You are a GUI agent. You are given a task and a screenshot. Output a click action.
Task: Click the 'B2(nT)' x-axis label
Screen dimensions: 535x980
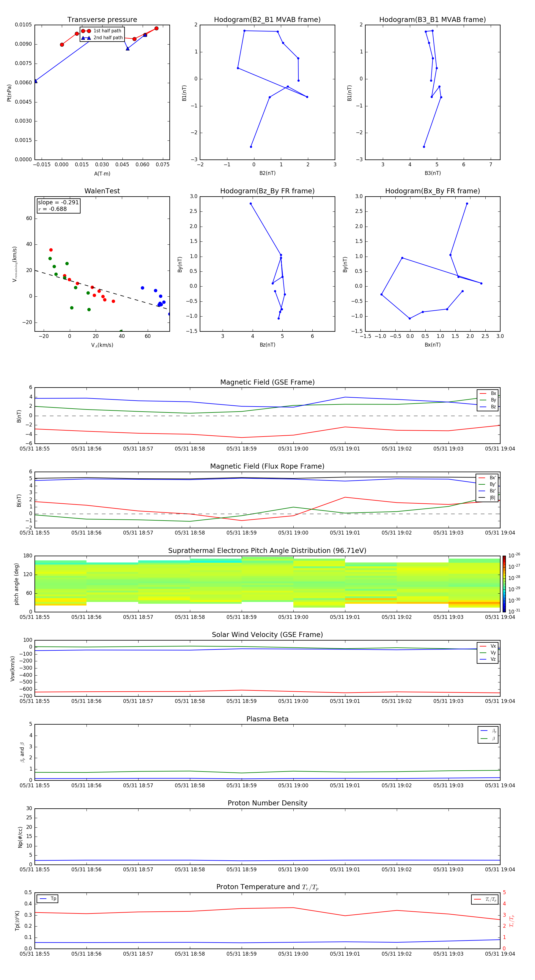click(267, 173)
